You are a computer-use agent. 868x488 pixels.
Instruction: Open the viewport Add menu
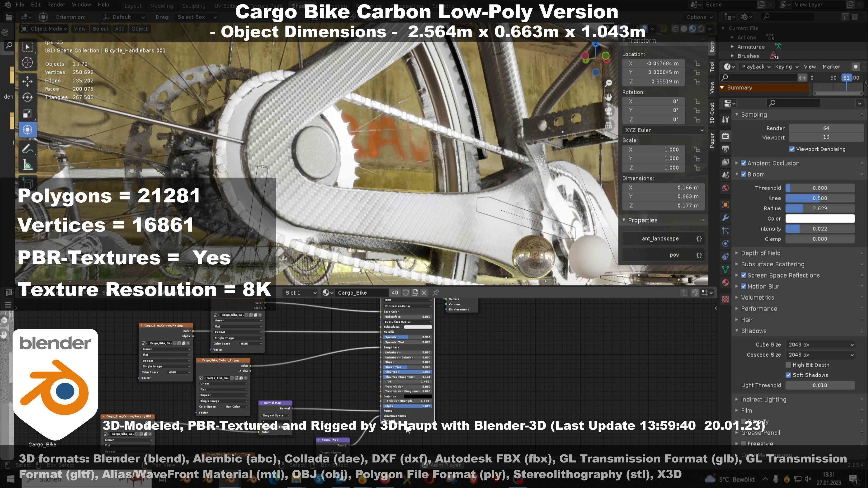coord(120,29)
